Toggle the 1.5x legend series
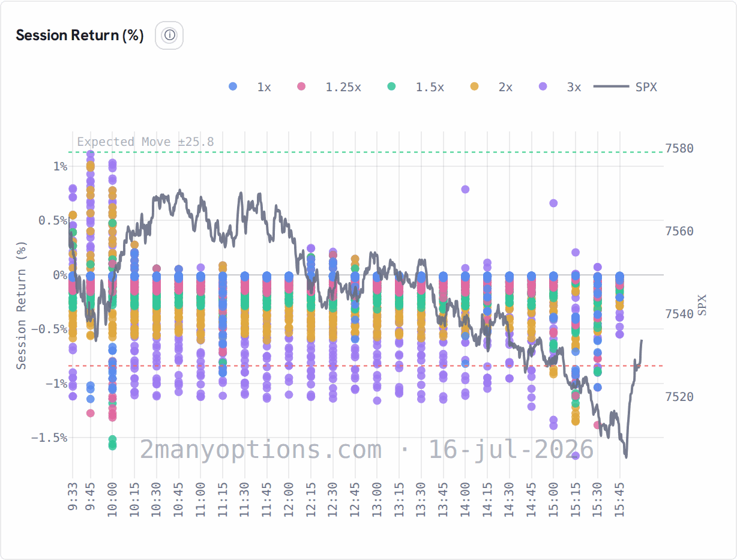The image size is (737, 560). (x=415, y=87)
